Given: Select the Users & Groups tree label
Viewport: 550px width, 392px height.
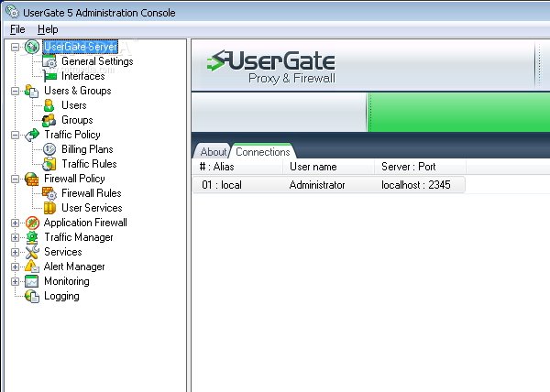Looking at the screenshot, I should tap(78, 91).
